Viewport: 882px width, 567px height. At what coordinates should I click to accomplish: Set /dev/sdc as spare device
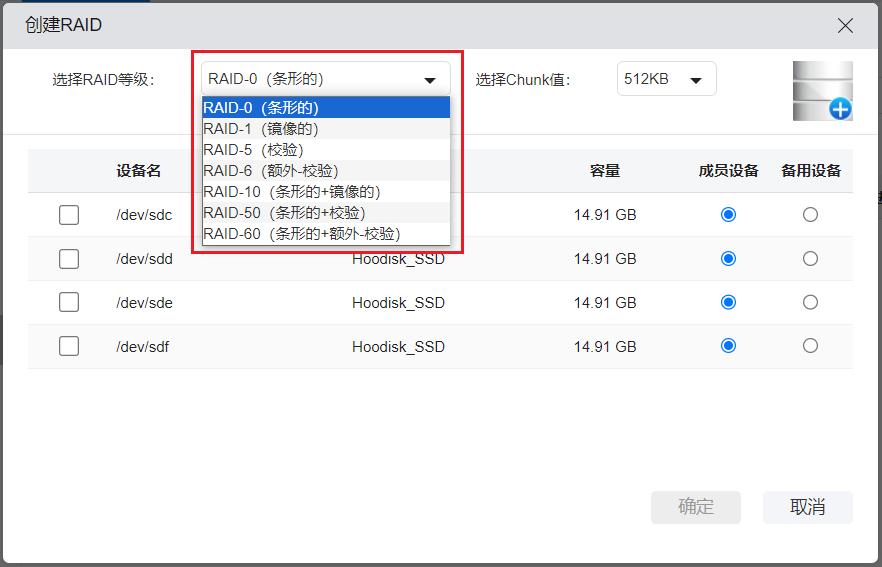810,214
